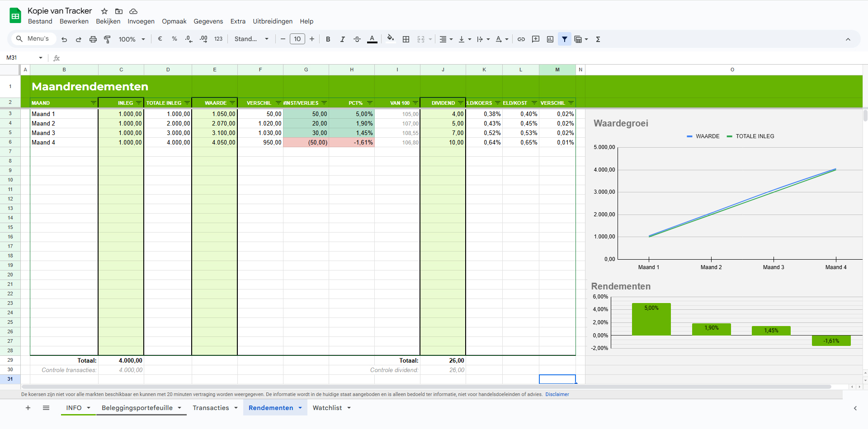Collapse the toolbar with chevron
This screenshot has width=868, height=429.
(848, 39)
